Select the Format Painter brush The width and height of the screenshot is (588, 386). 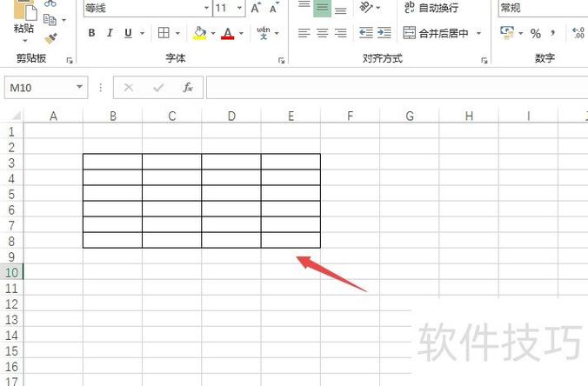(50, 38)
